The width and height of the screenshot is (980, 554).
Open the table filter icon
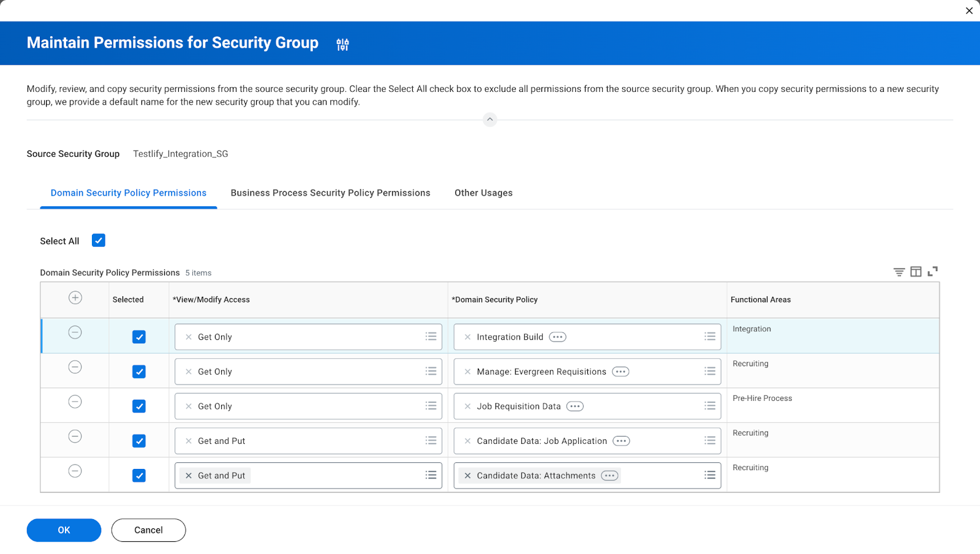coord(899,272)
